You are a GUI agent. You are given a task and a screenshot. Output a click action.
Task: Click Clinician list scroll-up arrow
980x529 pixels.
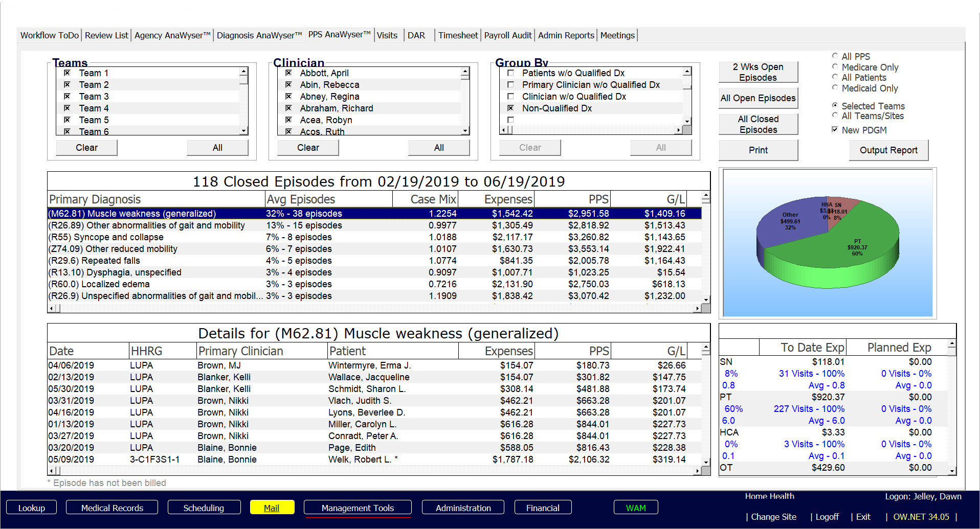click(465, 72)
